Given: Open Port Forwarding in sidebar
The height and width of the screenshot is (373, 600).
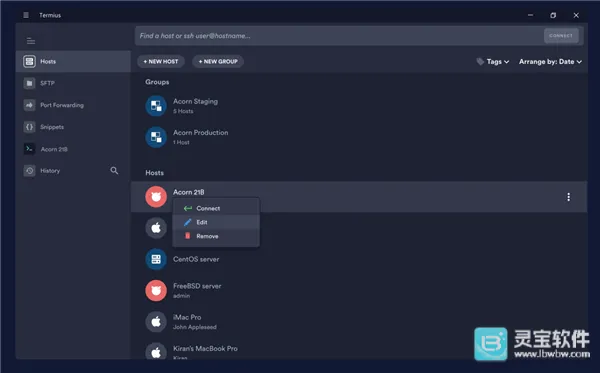Looking at the screenshot, I should coord(73,105).
